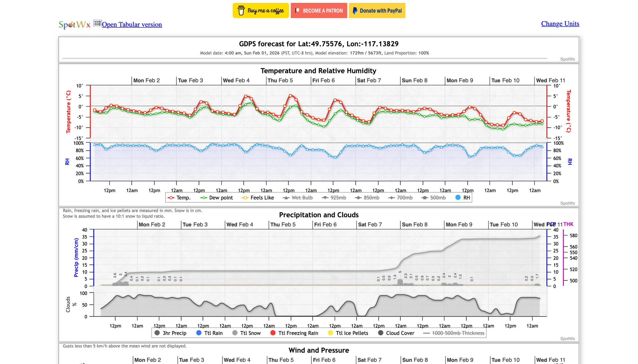Click the Buy me a coffee button
Viewport: 638px width, 364px height.
click(x=261, y=11)
